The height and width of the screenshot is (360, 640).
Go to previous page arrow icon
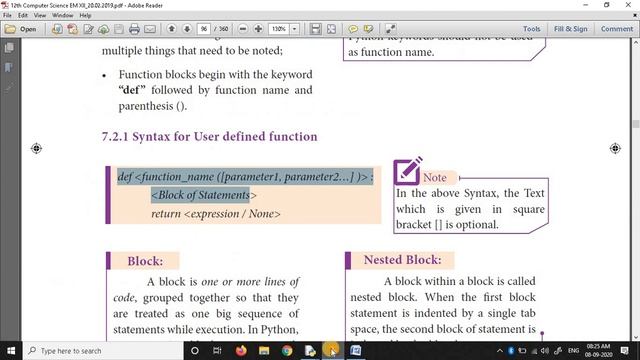pyautogui.click(x=172, y=29)
